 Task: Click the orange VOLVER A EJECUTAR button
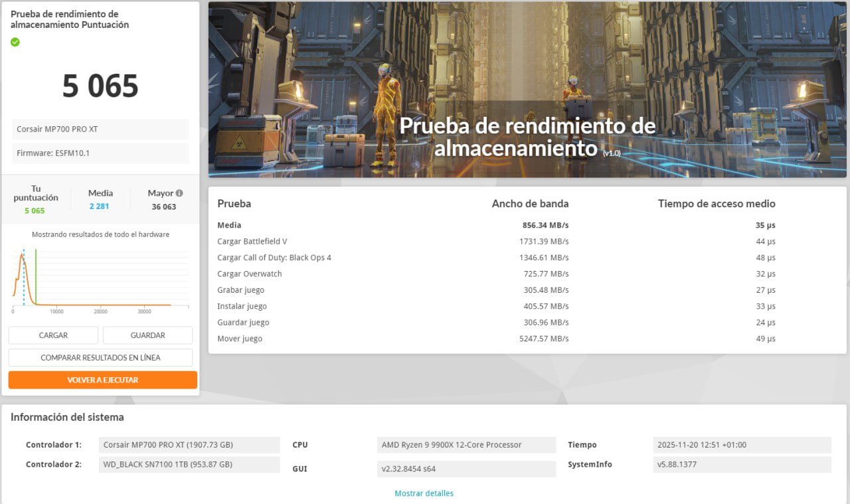coord(102,380)
